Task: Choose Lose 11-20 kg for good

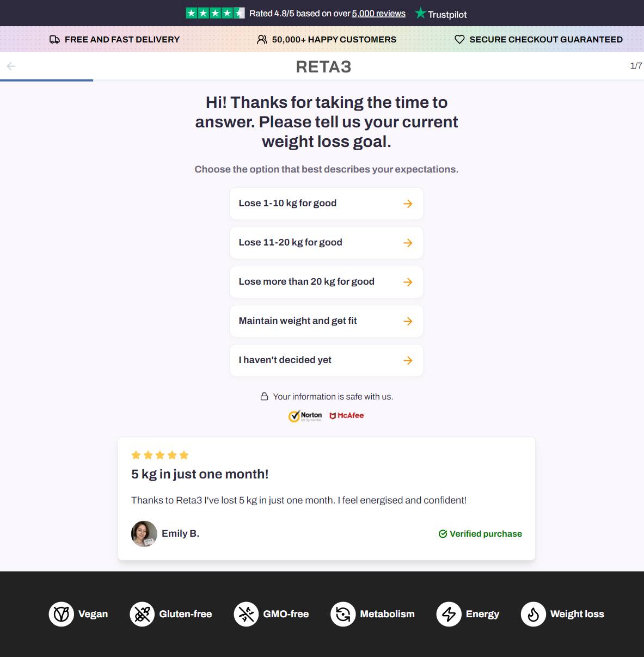Action: pos(326,243)
